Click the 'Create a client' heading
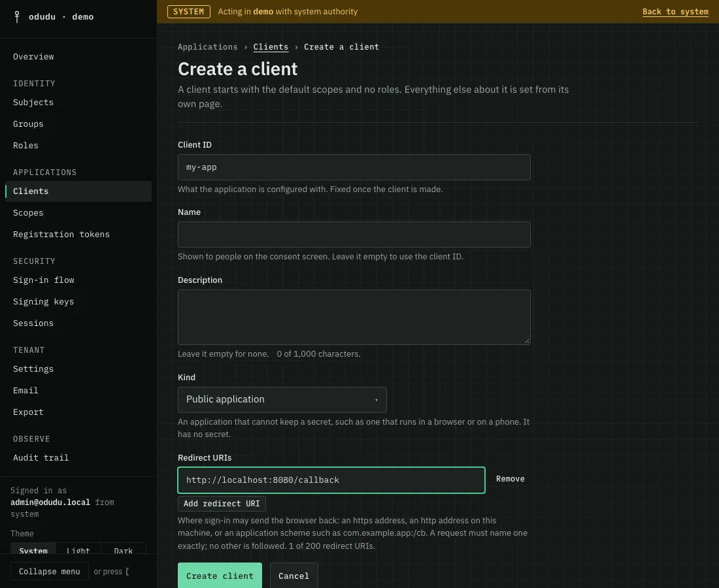The height and width of the screenshot is (588, 719). (237, 69)
